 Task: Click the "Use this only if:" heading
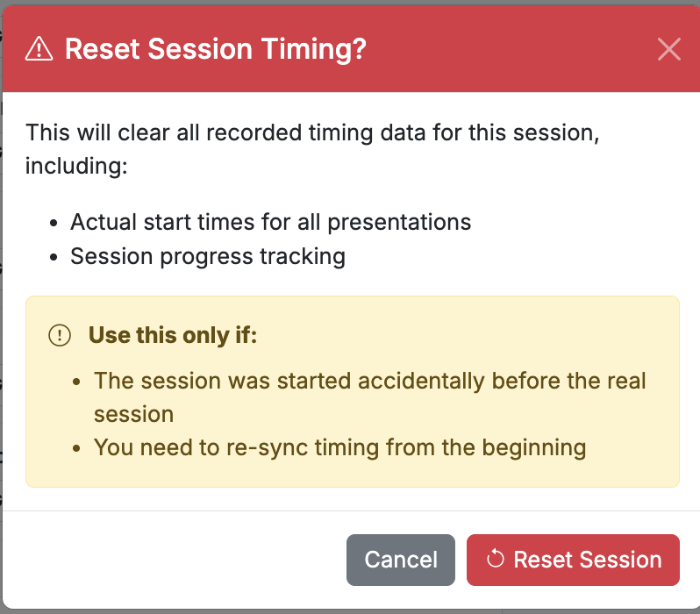[x=173, y=335]
